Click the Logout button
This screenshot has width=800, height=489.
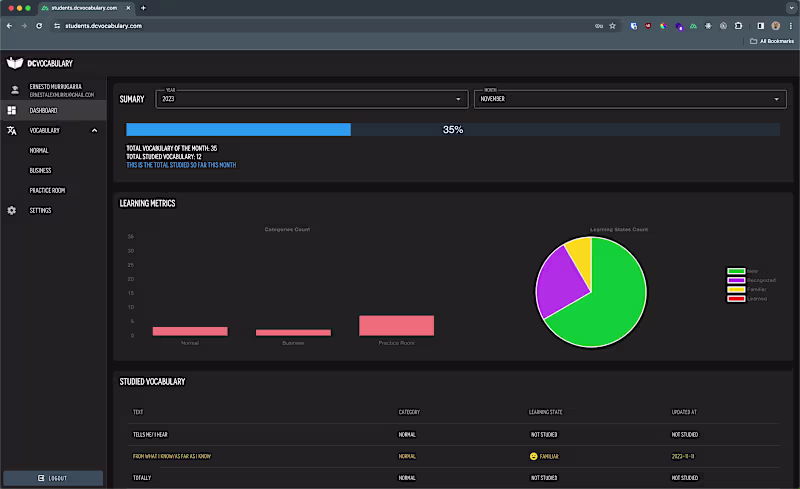point(53,478)
